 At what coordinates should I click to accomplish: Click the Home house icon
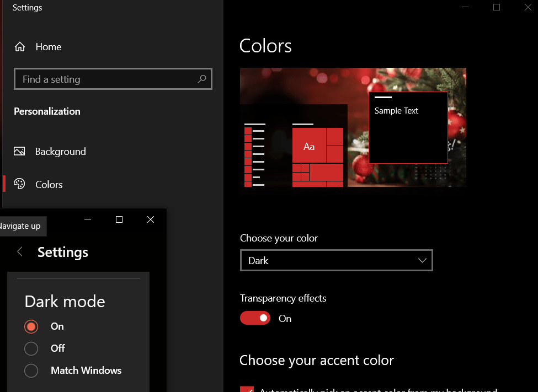tap(20, 47)
